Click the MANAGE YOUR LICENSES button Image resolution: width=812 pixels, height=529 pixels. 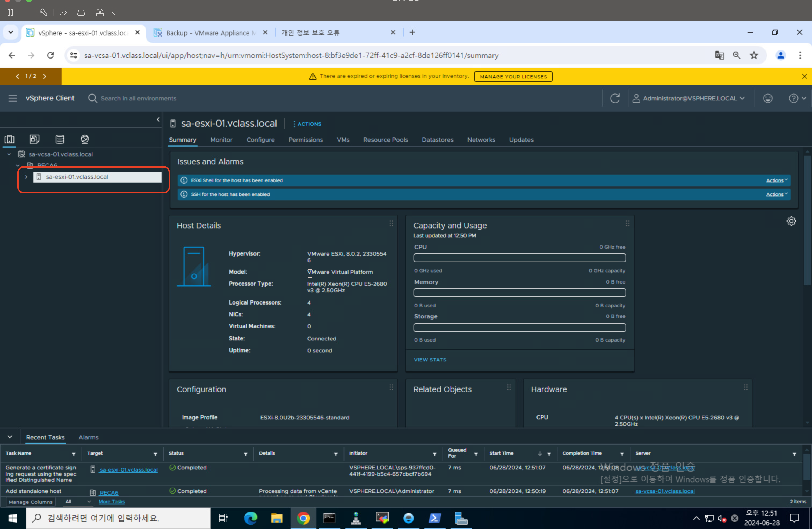click(x=513, y=77)
